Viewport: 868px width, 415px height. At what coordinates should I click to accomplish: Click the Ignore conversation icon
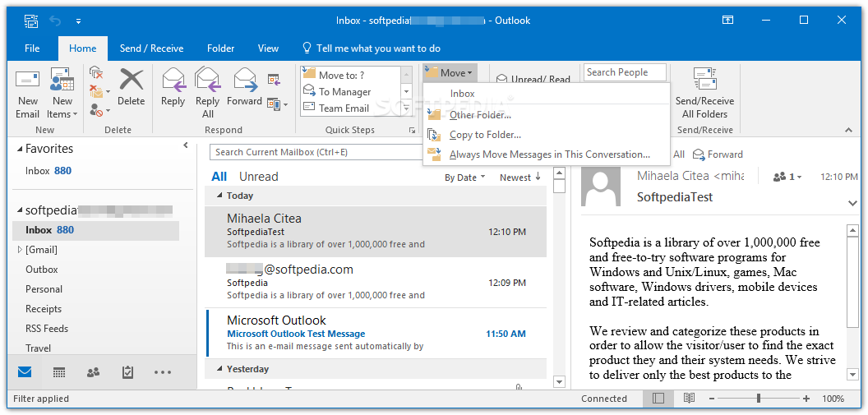96,72
